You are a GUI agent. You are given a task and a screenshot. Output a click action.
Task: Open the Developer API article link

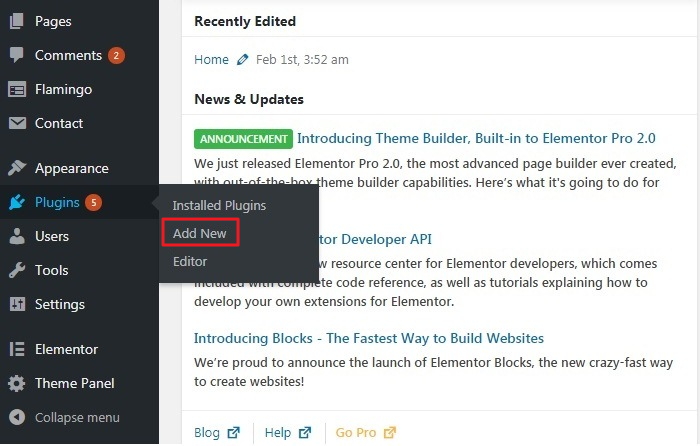[x=375, y=239]
